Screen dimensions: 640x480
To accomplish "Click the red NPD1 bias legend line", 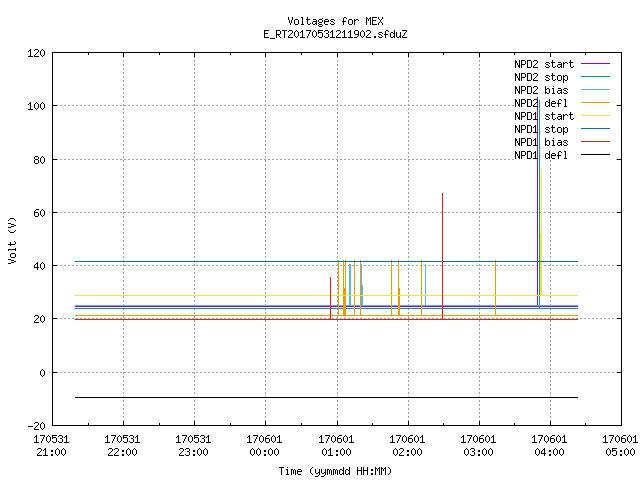I will coord(595,142).
